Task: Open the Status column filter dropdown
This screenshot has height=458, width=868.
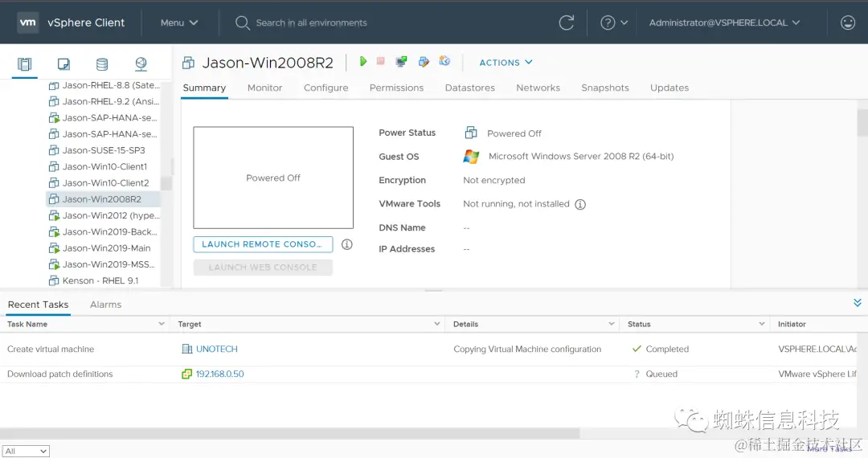Action: [762, 324]
